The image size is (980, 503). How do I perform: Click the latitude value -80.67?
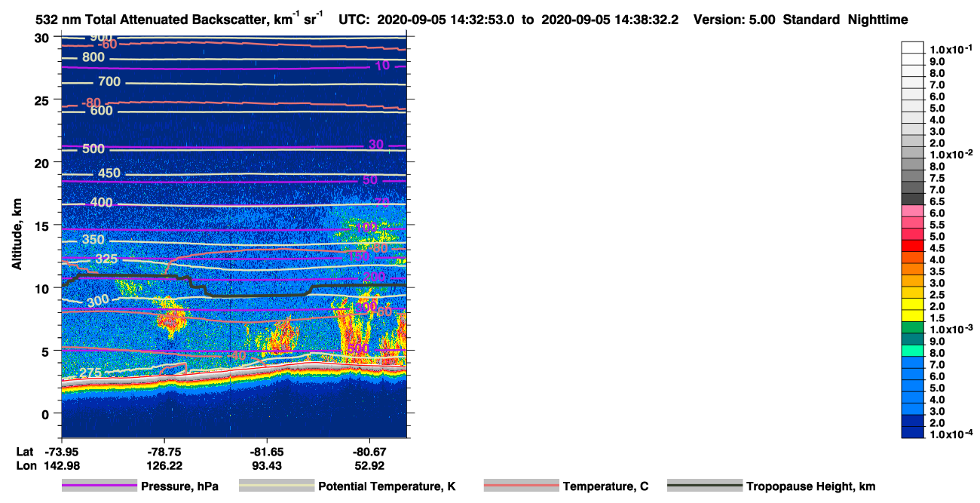point(369,451)
